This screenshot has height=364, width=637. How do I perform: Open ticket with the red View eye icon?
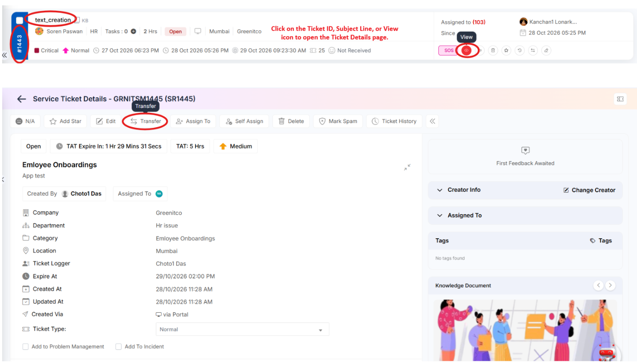[x=466, y=50]
